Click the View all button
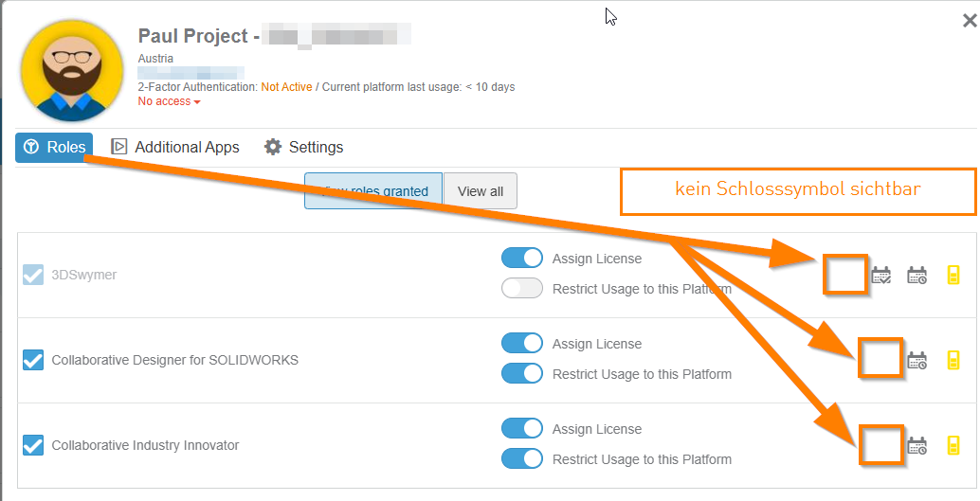The image size is (980, 501). [481, 191]
